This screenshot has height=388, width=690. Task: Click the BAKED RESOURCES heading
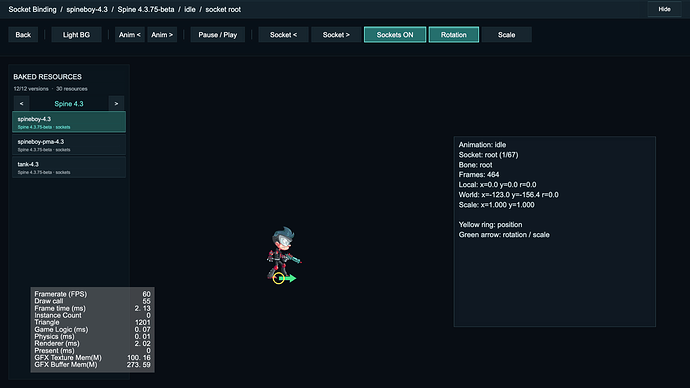coord(48,77)
